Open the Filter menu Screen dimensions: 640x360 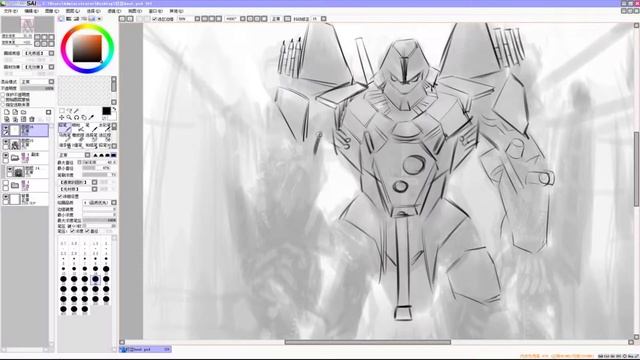click(114, 11)
